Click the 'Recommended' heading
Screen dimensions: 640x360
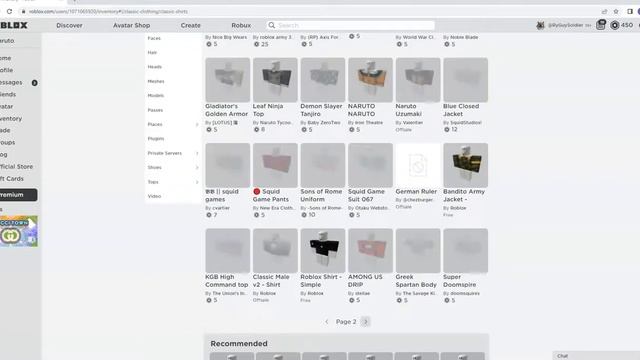pyautogui.click(x=239, y=344)
